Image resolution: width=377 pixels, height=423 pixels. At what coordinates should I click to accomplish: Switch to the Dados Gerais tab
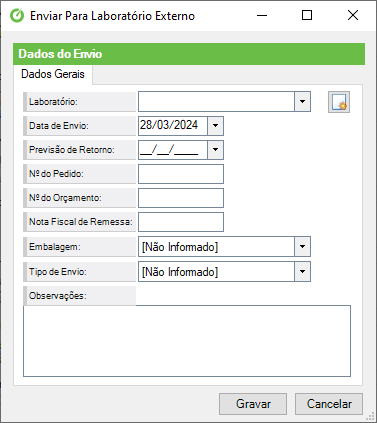coord(53,74)
